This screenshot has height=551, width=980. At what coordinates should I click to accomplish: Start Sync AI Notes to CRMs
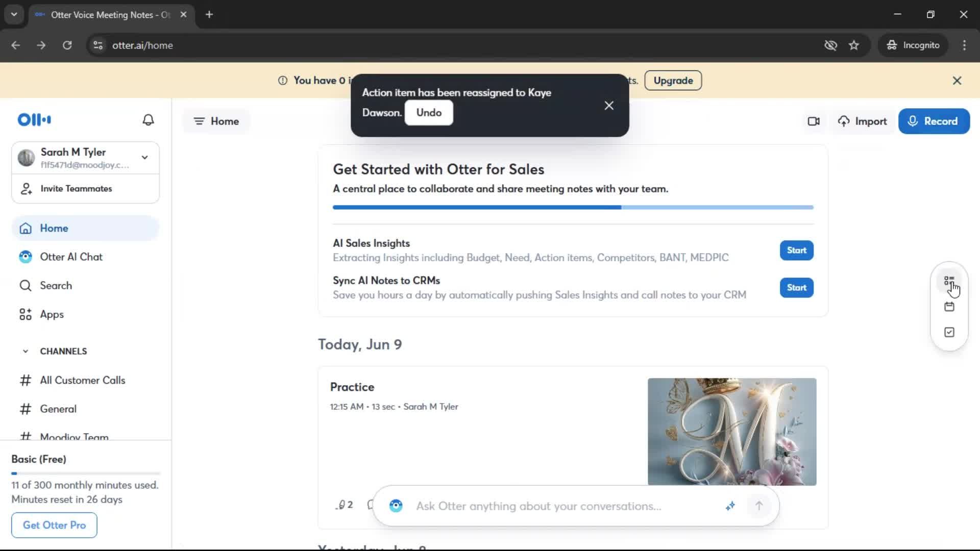(796, 288)
